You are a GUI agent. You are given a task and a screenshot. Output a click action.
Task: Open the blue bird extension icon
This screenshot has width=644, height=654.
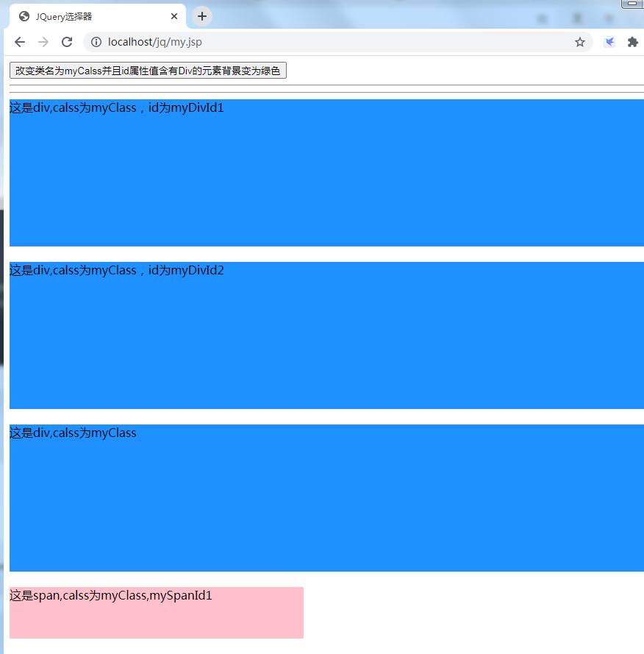click(609, 42)
